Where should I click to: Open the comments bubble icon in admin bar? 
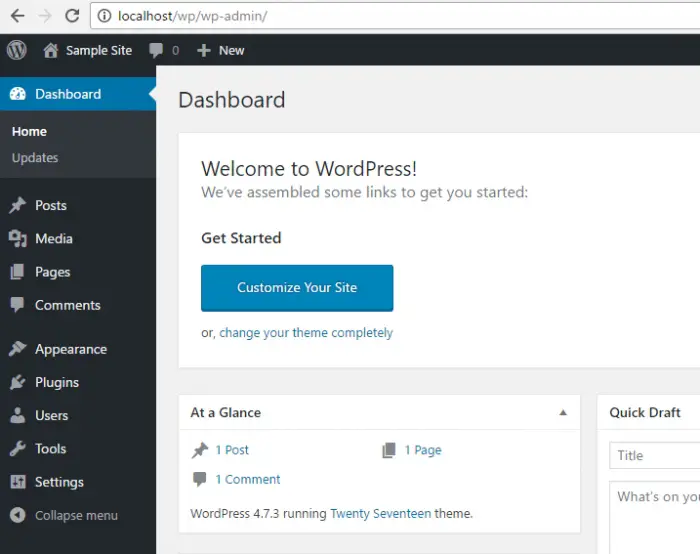coord(156,50)
